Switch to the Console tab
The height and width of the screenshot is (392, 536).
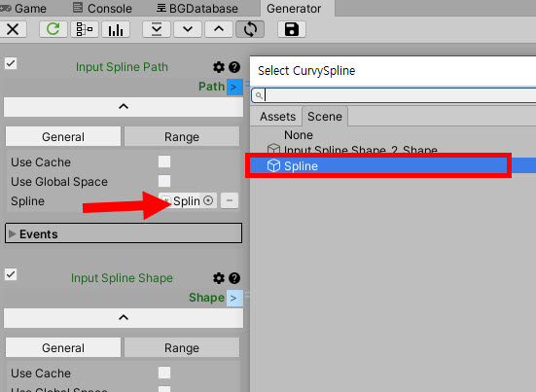tap(102, 8)
